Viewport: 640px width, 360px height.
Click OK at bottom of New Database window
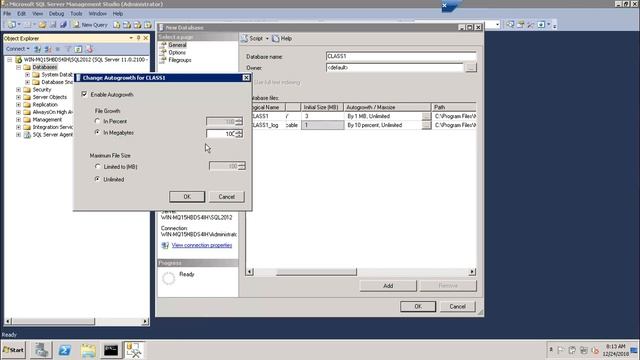(x=418, y=307)
